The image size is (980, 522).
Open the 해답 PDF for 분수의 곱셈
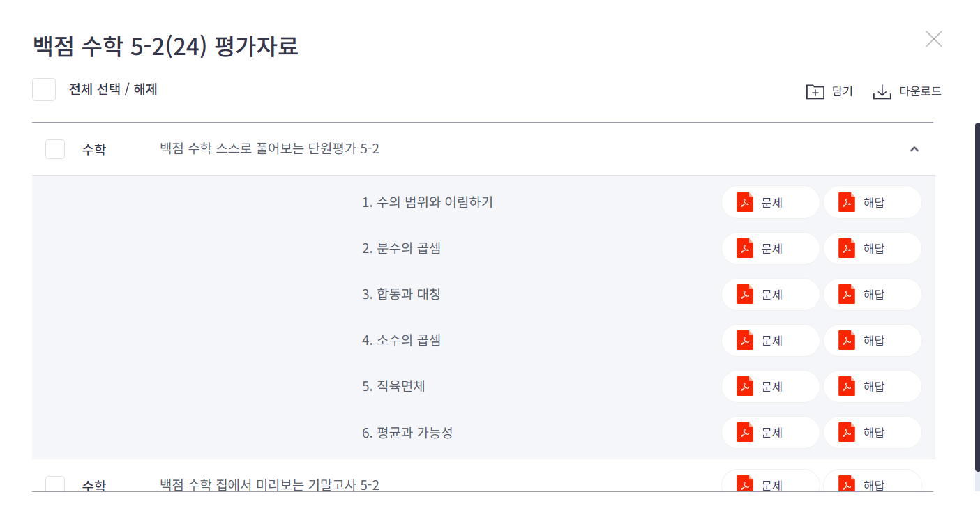click(x=872, y=248)
